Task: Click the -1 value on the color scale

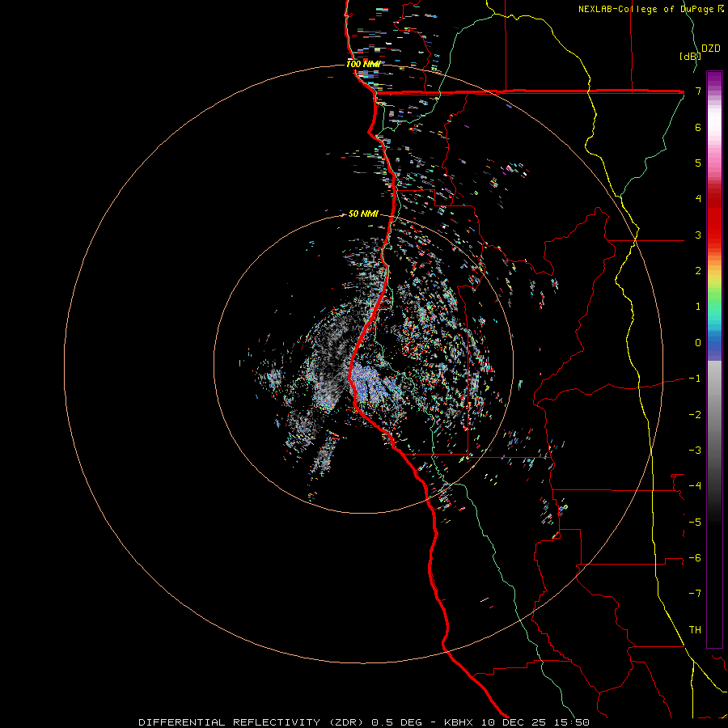Action: pyautogui.click(x=695, y=379)
